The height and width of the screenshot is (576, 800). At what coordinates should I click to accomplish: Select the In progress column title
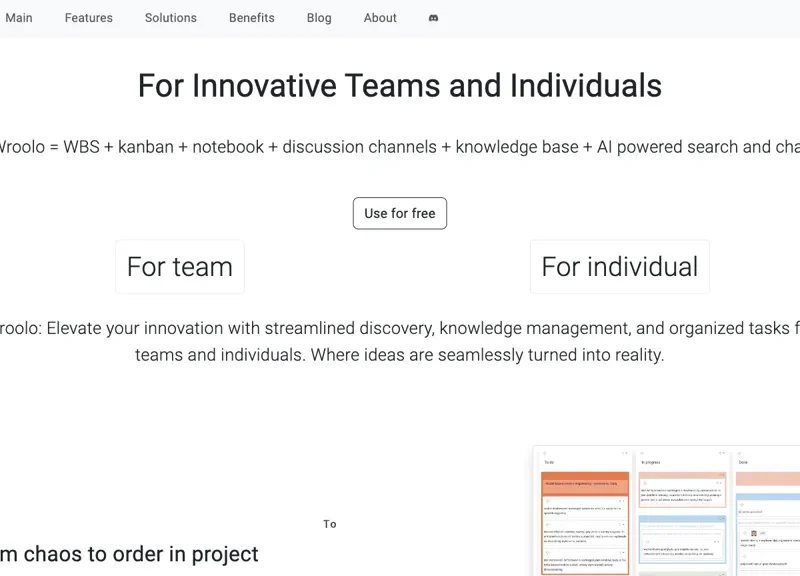[652, 463]
